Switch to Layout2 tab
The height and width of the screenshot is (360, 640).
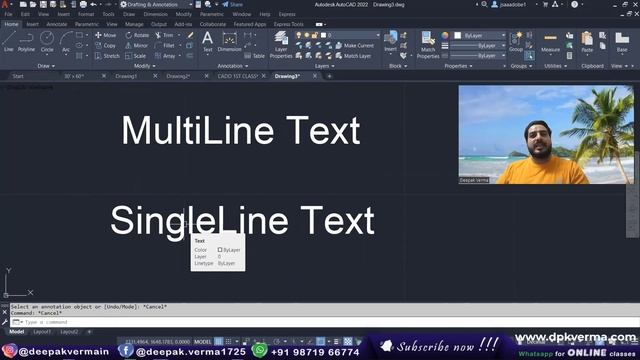coord(69,332)
